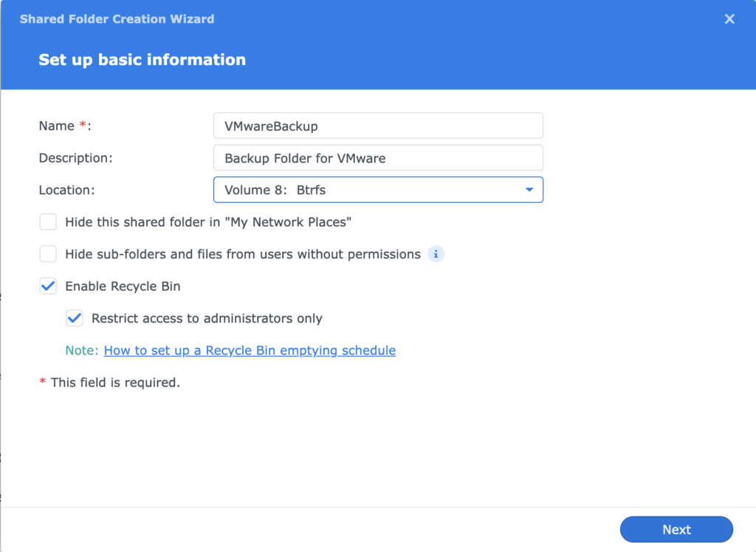Click the green Note: text
This screenshot has height=552, width=756.
pyautogui.click(x=82, y=351)
